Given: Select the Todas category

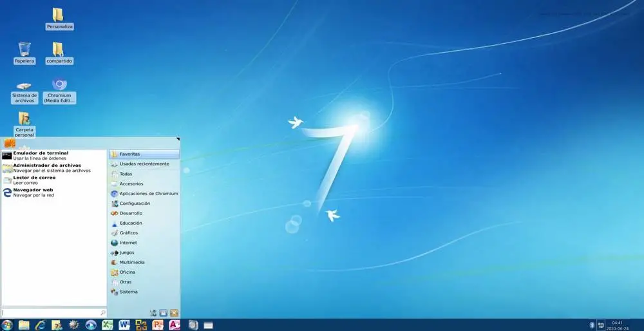Looking at the screenshot, I should click(144, 174).
